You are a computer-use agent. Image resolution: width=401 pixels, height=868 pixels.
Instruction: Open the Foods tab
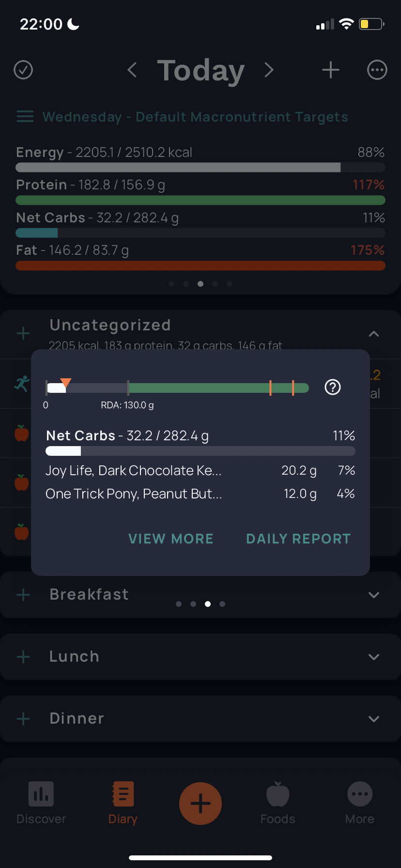(x=278, y=803)
